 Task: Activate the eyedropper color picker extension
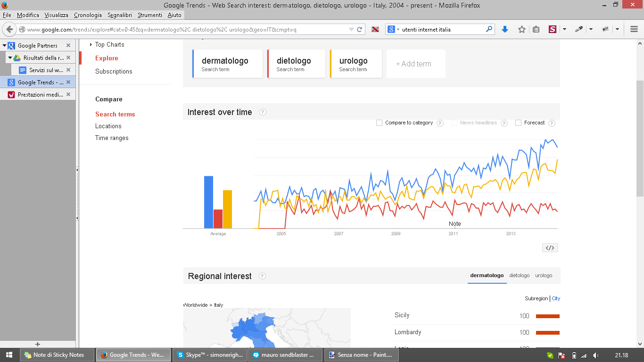click(579, 29)
